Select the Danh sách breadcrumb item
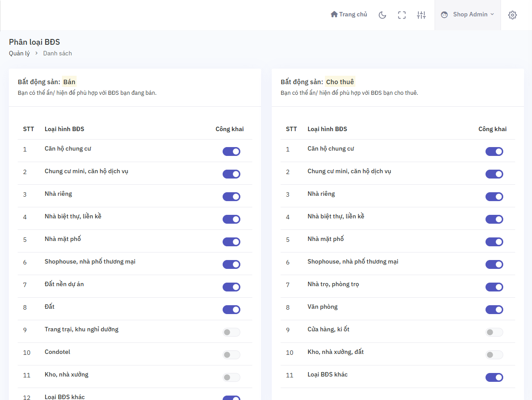Viewport: 532px width, 400px height. [58, 54]
